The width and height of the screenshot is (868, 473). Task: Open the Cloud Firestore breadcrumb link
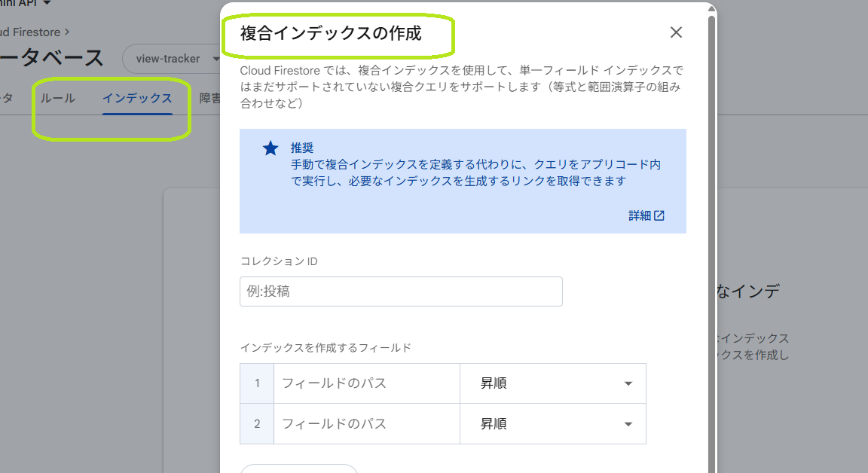tap(29, 32)
